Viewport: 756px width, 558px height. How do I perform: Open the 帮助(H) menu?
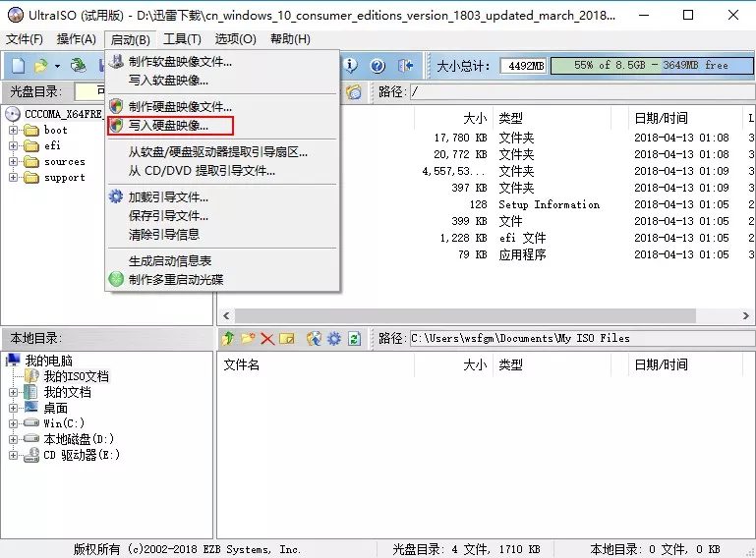290,39
